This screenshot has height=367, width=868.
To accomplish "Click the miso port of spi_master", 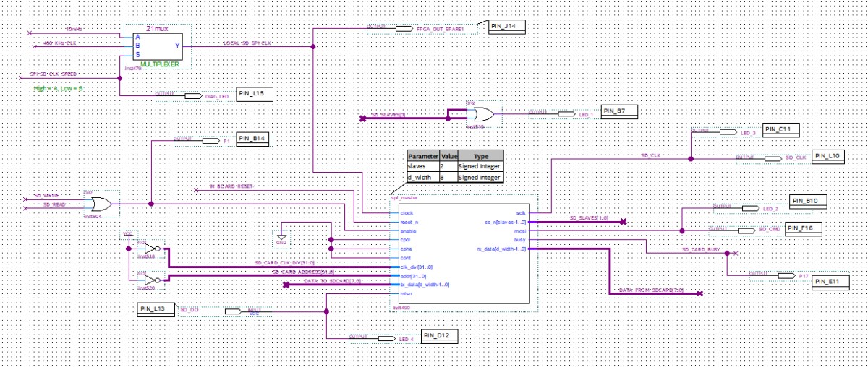I will (x=405, y=293).
